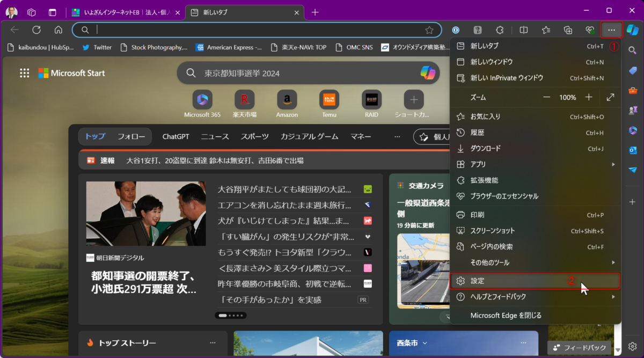Open the sidebar Tools briefcase icon

pyautogui.click(x=633, y=90)
